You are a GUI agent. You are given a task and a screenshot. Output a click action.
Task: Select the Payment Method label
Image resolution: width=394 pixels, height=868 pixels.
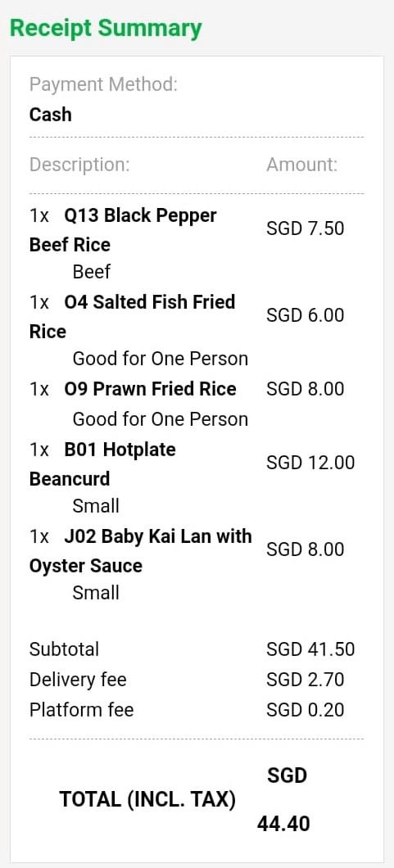(103, 84)
